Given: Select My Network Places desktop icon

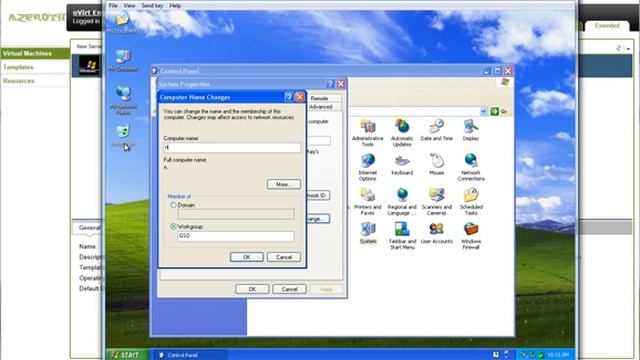Looking at the screenshot, I should pos(123,99).
